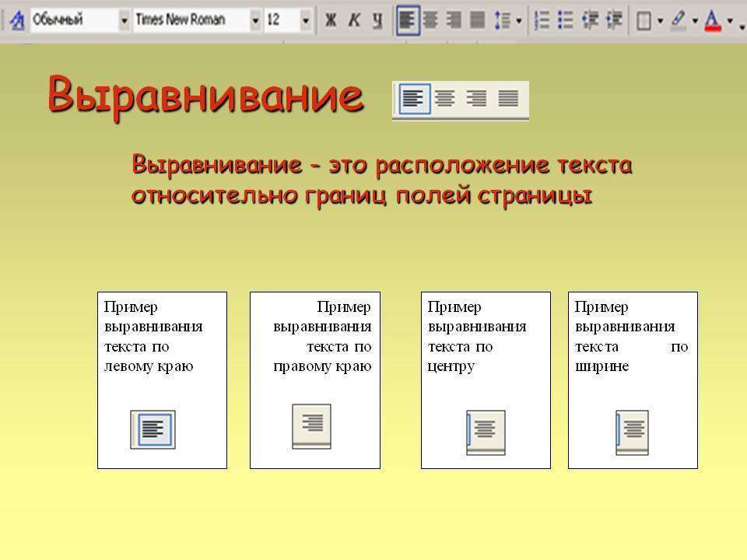Open the line spacing dropdown arrow
This screenshot has width=747, height=560.
[519, 21]
